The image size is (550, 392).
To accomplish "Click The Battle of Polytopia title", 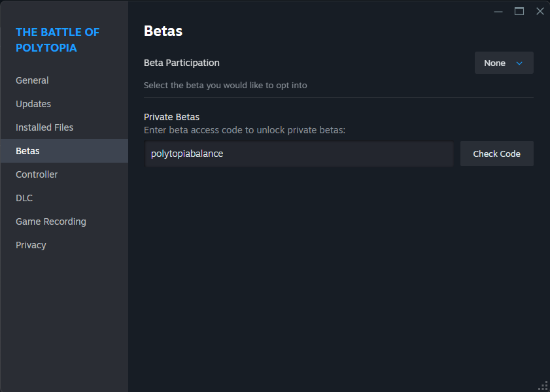I will (58, 40).
